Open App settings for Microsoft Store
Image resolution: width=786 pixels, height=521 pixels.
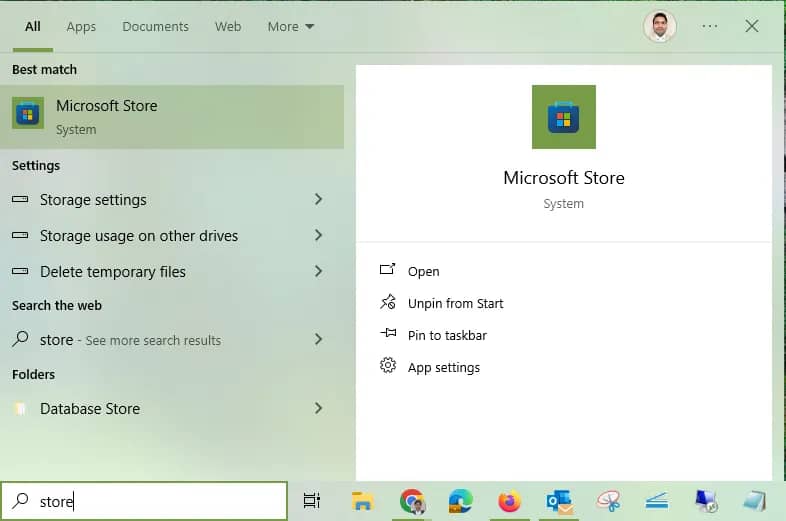444,368
